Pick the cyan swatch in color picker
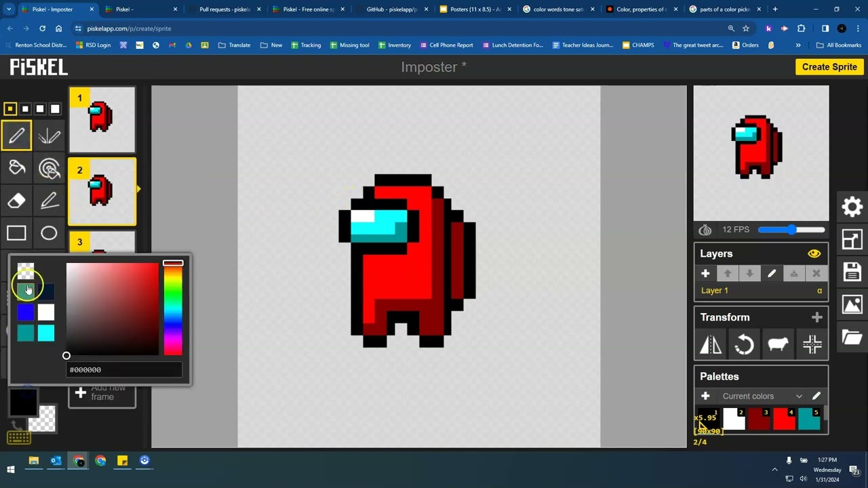The height and width of the screenshot is (488, 868). pos(46,333)
